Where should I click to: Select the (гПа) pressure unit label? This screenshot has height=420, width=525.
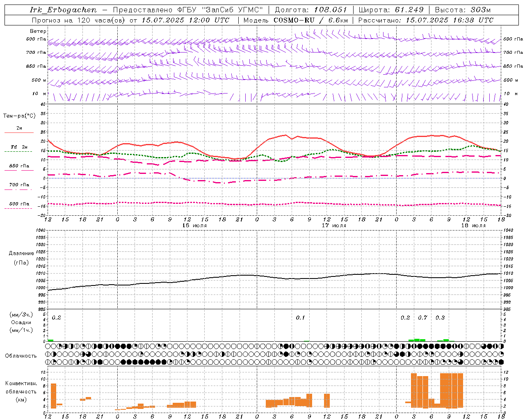(21, 263)
